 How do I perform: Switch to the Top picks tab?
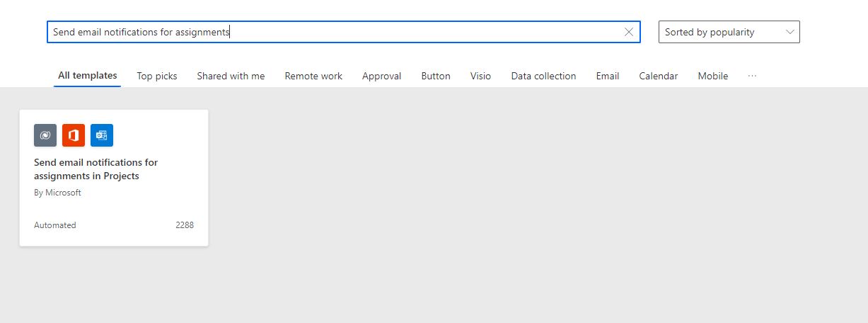(x=157, y=76)
